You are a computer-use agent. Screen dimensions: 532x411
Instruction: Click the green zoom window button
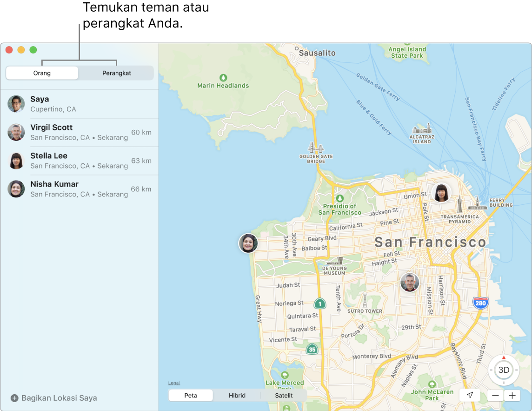[x=33, y=50]
